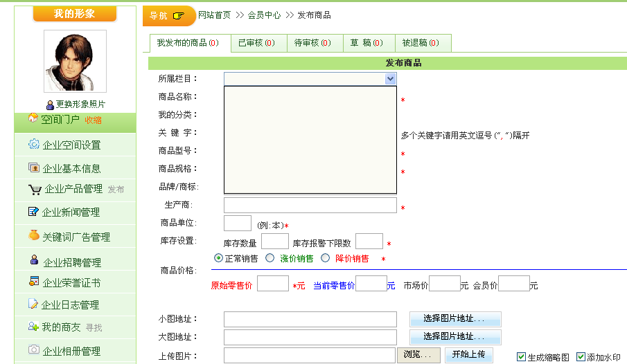Image resolution: width=627 pixels, height=364 pixels.
Task: Click the shopping cart icon for 企业产品管理
Action: tap(35, 190)
